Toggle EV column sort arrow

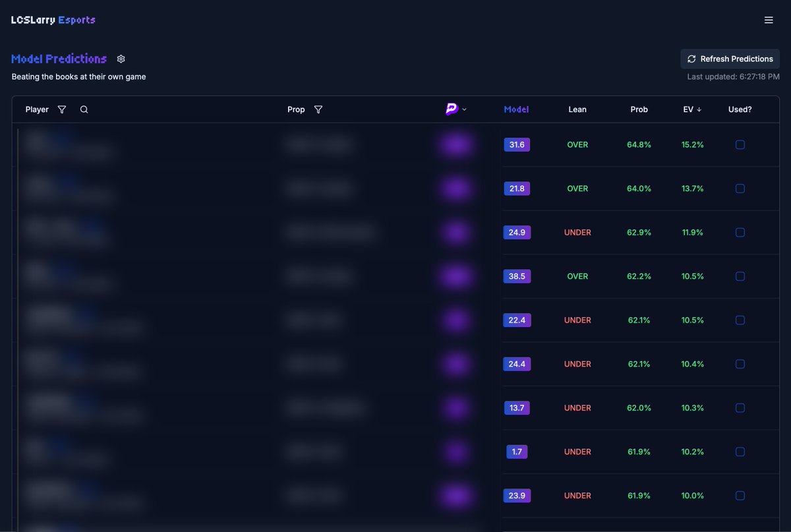[x=699, y=109]
